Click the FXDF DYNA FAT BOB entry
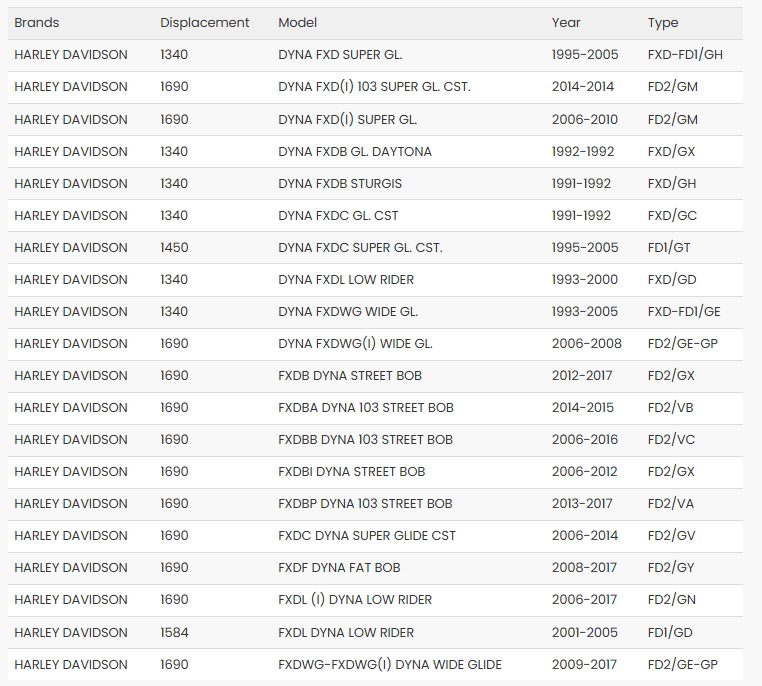Viewport: 762px width, 686px height. pos(339,568)
